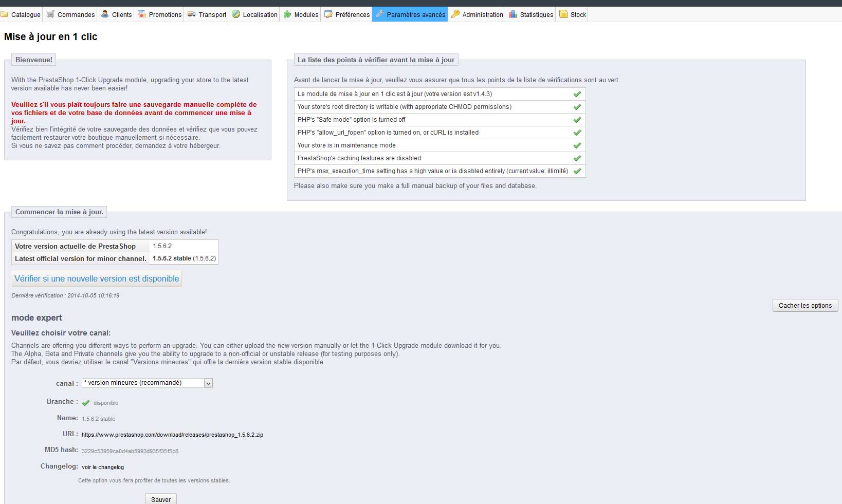Click the Clients person icon
The width and height of the screenshot is (842, 504).
(x=105, y=14)
